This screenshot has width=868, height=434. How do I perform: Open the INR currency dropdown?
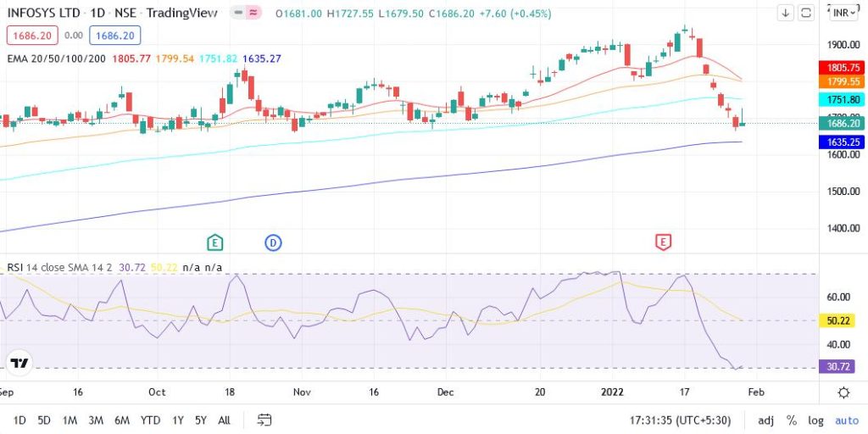(x=843, y=13)
